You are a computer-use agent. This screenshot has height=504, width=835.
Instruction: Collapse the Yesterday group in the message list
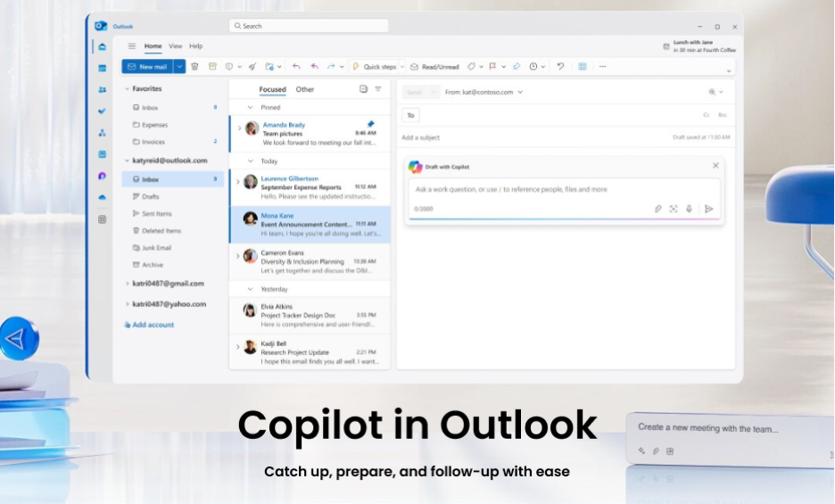tap(250, 289)
